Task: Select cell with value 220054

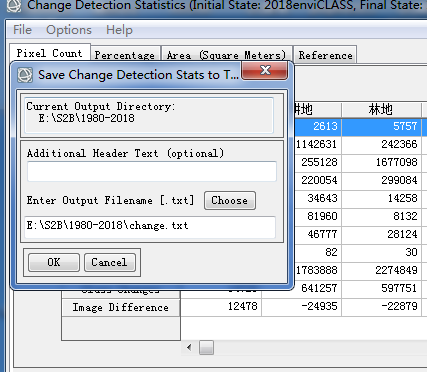Action: pyautogui.click(x=318, y=180)
